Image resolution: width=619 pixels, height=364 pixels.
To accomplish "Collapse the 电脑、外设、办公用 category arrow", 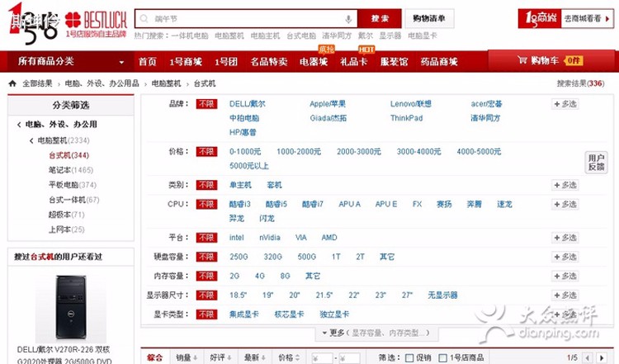I will point(19,125).
